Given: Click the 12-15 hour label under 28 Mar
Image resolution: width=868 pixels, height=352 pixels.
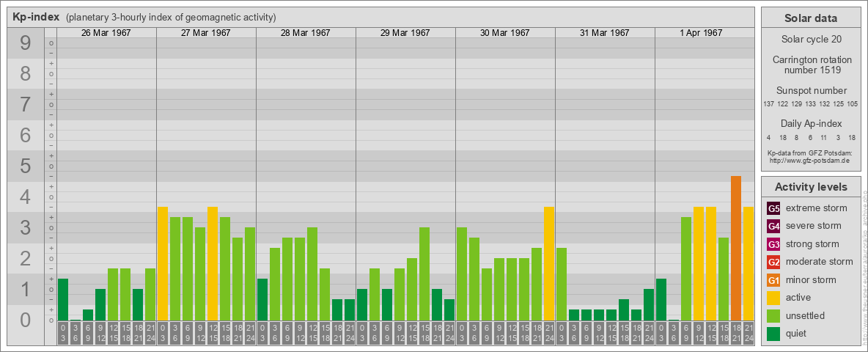Looking at the screenshot, I should coord(312,334).
